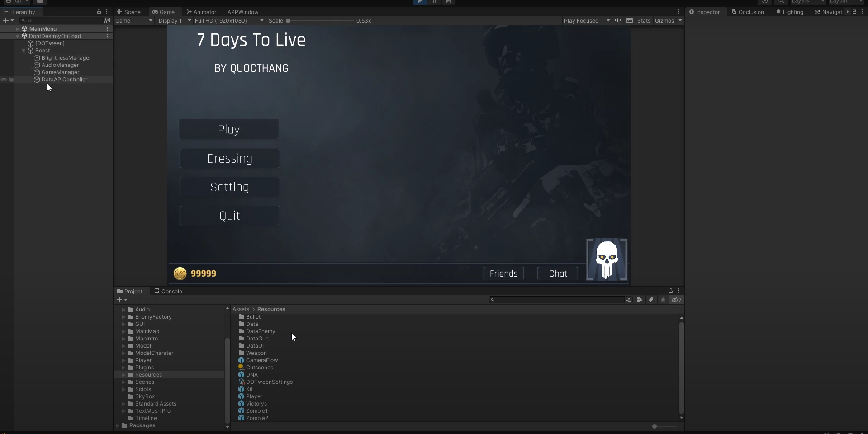Toggle the Hierarchy panel lock icon
Viewport: 868px width, 434px height.
tap(99, 12)
